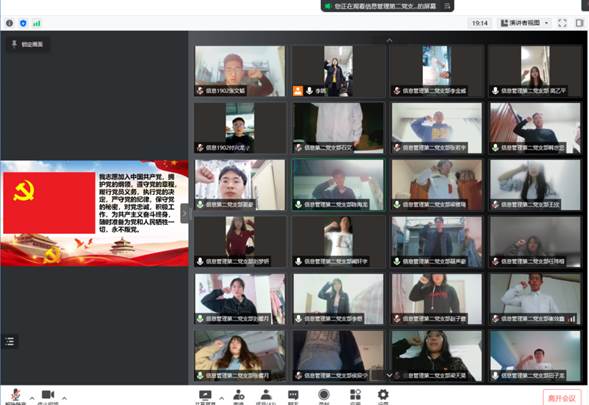
Task: Check the green network signal icon
Action: tap(36, 23)
